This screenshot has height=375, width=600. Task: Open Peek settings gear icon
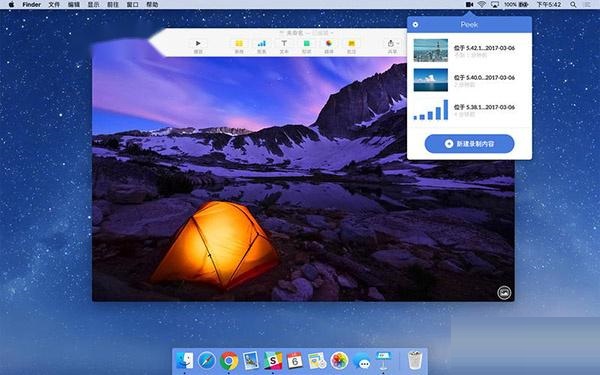coord(415,25)
